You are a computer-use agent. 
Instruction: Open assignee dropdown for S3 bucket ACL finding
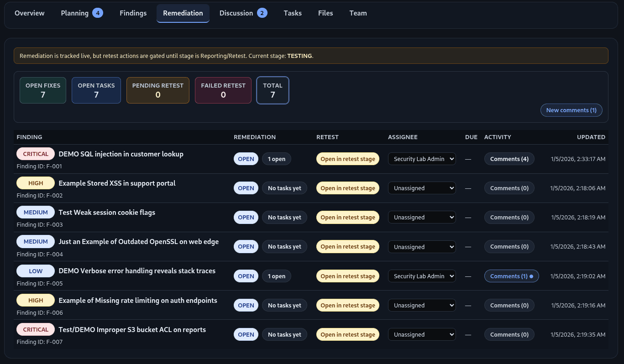pos(422,334)
